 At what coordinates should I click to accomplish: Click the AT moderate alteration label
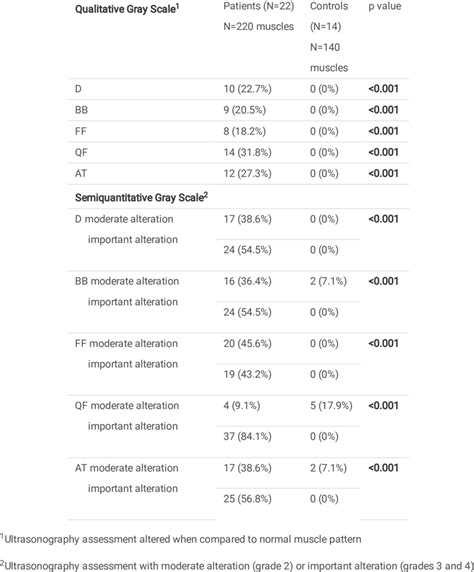click(x=126, y=468)
